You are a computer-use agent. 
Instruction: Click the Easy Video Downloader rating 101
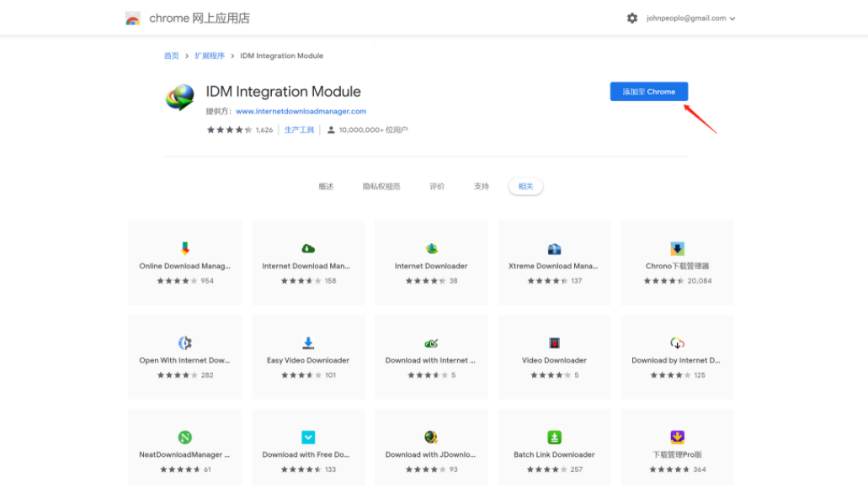[x=331, y=375]
